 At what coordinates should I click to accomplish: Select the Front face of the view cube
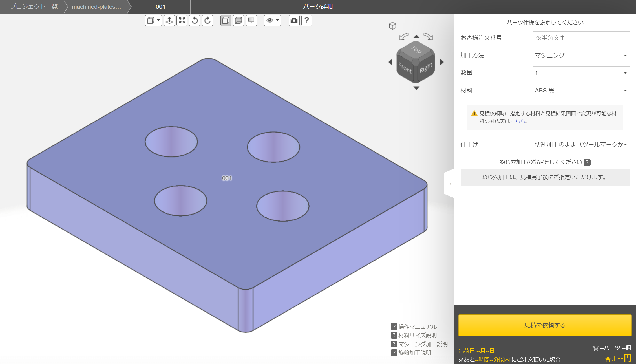pos(405,68)
